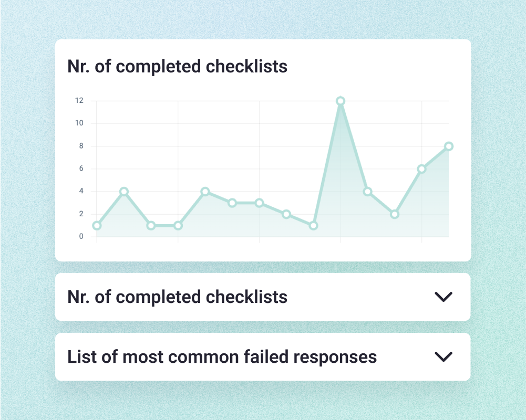Click the seventh data point at value 3
Viewport: 526px width, 420px height.
tap(259, 203)
